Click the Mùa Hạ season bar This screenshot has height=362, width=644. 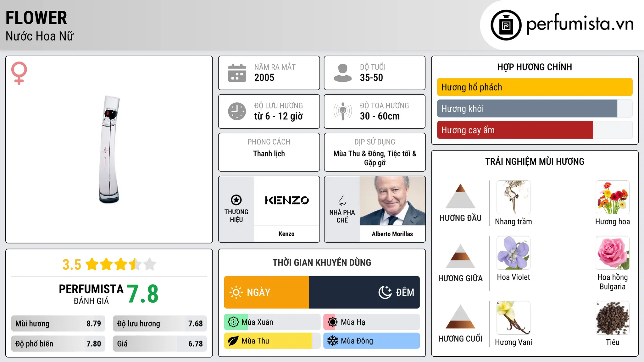pyautogui.click(x=372, y=322)
